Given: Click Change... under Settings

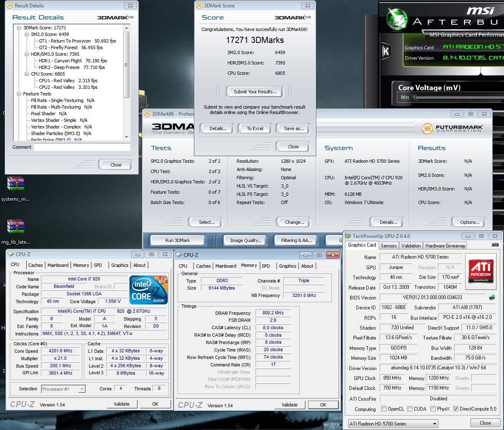Looking at the screenshot, I should [x=294, y=222].
